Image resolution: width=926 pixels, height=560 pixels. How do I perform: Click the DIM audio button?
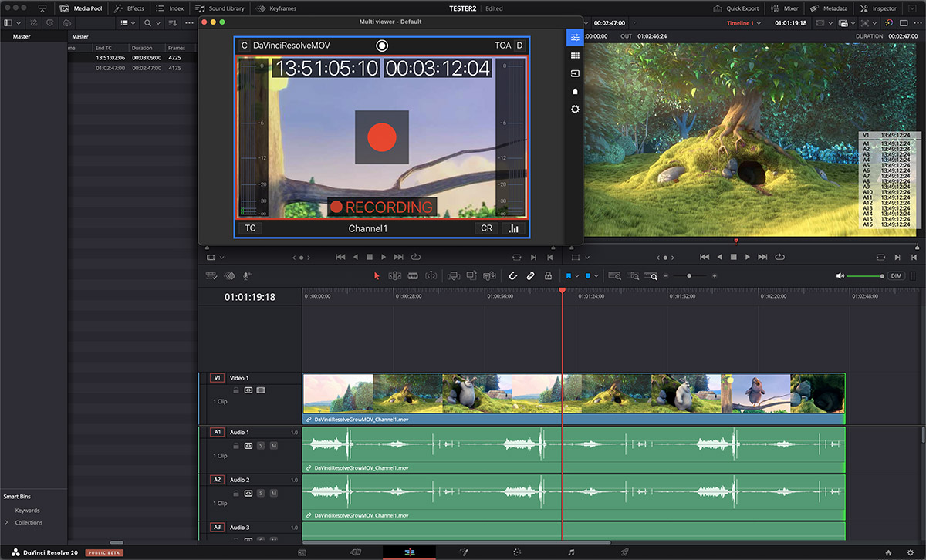click(x=896, y=275)
